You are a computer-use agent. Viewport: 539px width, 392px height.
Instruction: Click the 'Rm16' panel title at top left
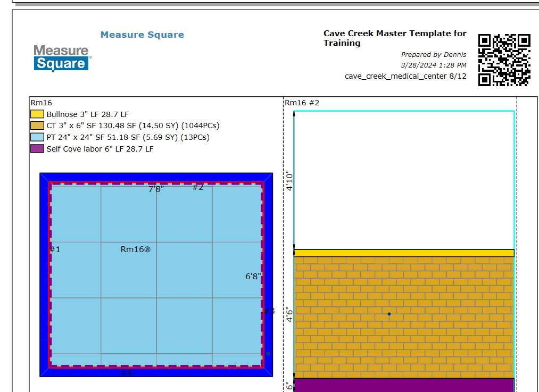[x=42, y=103]
